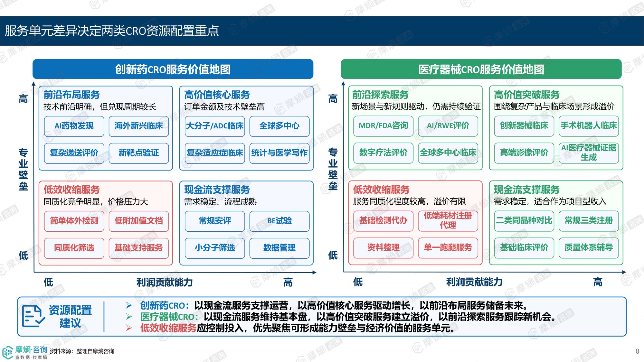Select the 单一跑腿服务 box

pos(448,247)
